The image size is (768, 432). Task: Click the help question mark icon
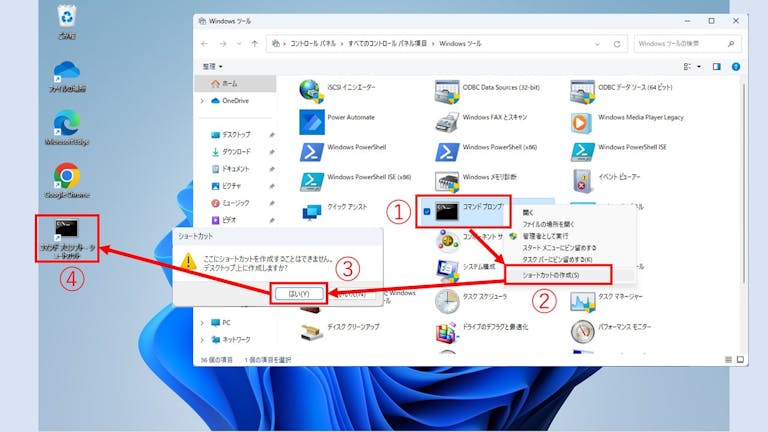coord(736,67)
